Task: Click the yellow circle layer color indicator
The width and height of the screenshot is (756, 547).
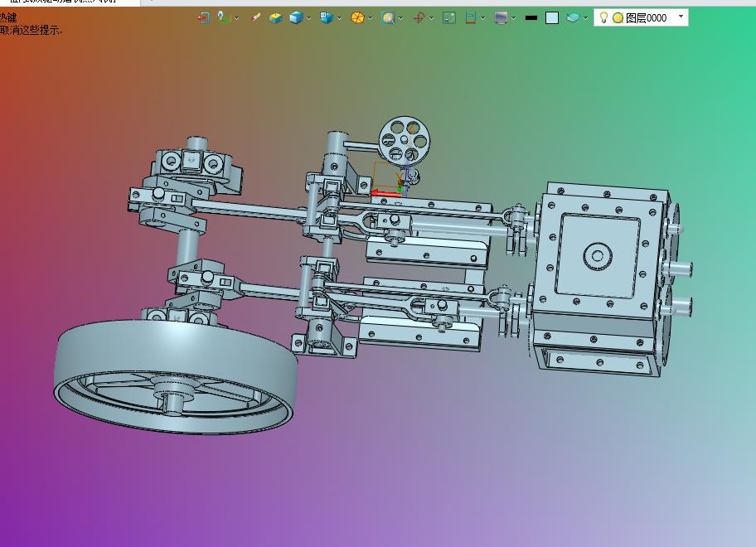Action: pyautogui.click(x=618, y=18)
